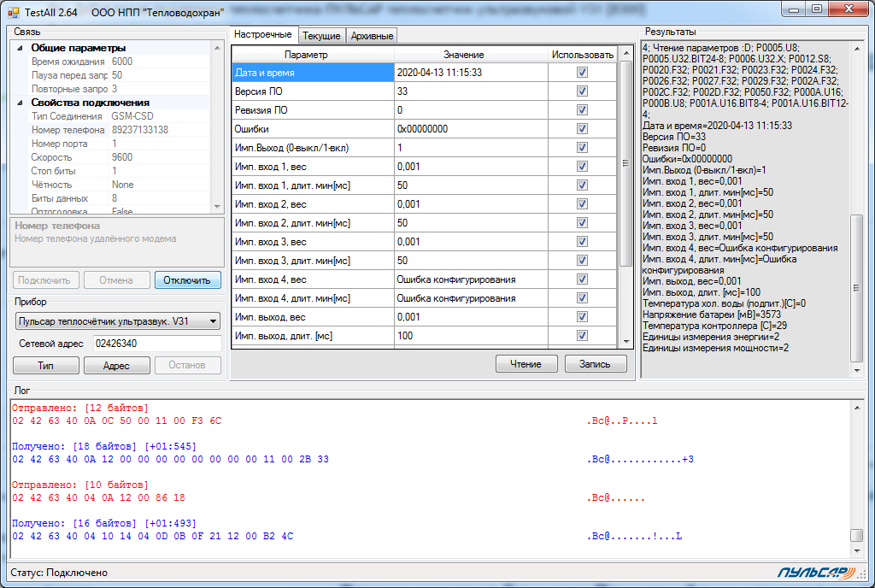Open the Архивные tab

[x=373, y=36]
